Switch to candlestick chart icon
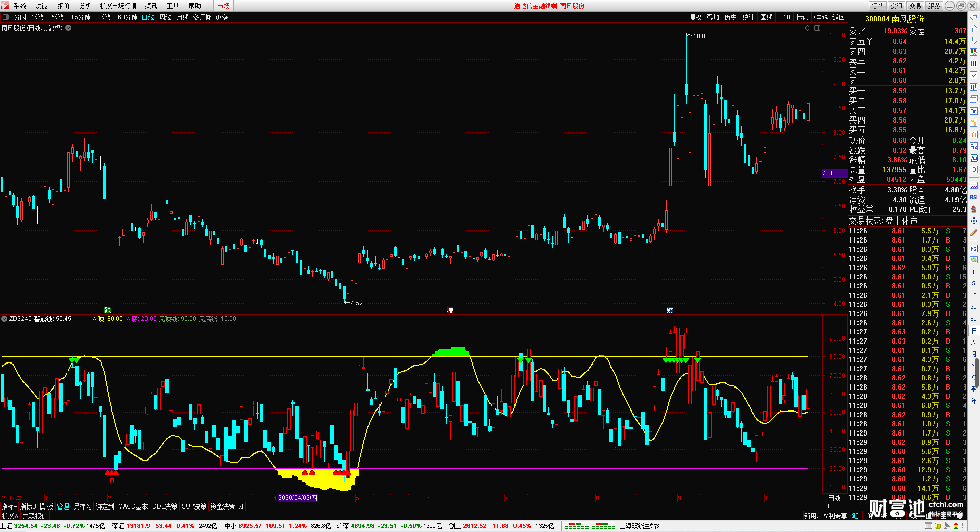Image resolution: width=980 pixels, height=532 pixels. point(974,87)
